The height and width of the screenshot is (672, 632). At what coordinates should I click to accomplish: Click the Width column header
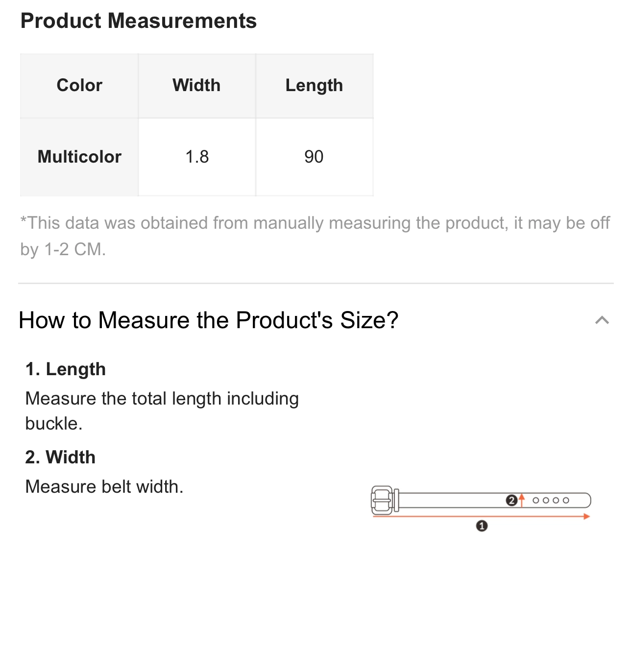(197, 86)
